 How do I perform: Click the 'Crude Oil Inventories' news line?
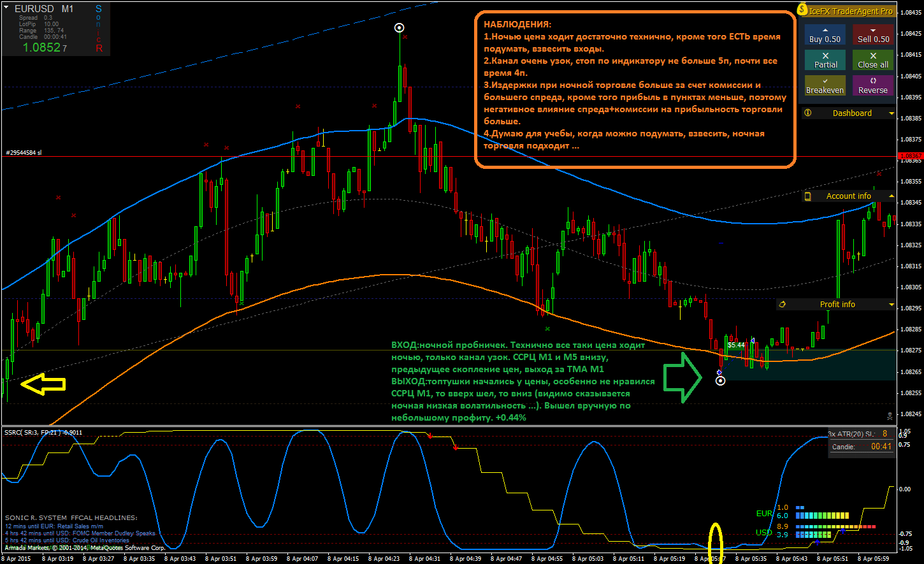coord(67,540)
